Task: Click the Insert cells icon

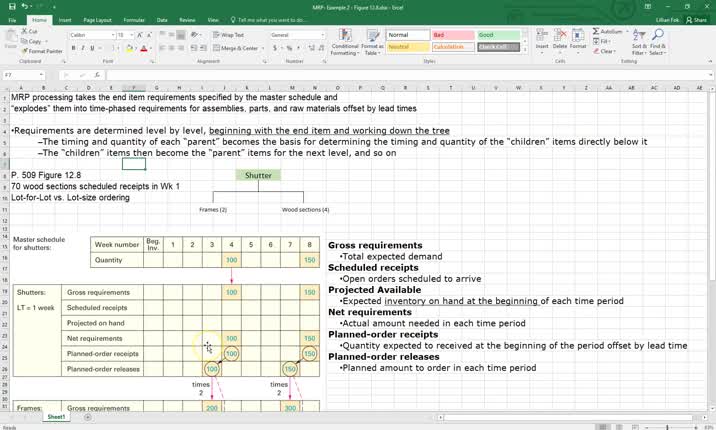Action: (542, 40)
